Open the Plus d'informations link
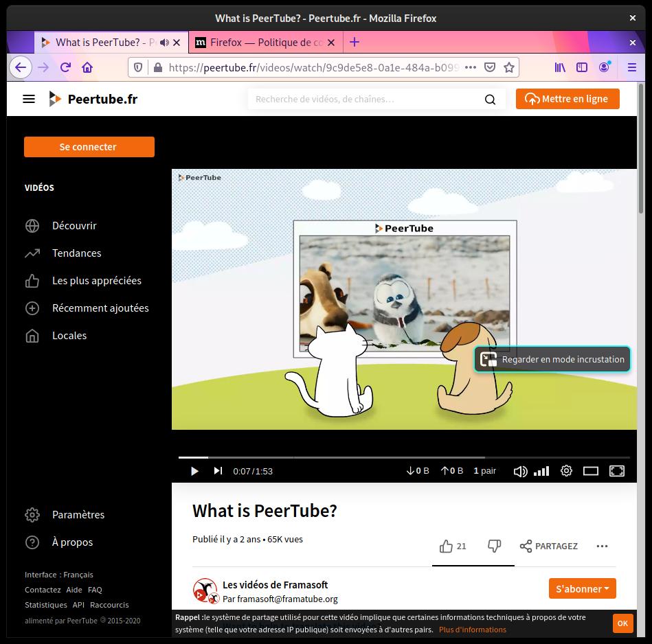Image resolution: width=652 pixels, height=644 pixels. [473, 630]
